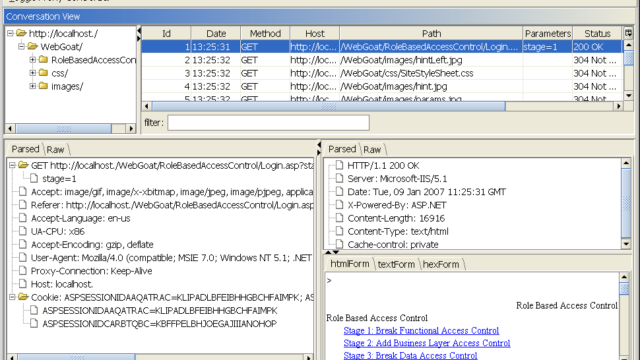640x360 pixels.
Task: Click the UA-CPU header document icon
Action: pos(23,231)
